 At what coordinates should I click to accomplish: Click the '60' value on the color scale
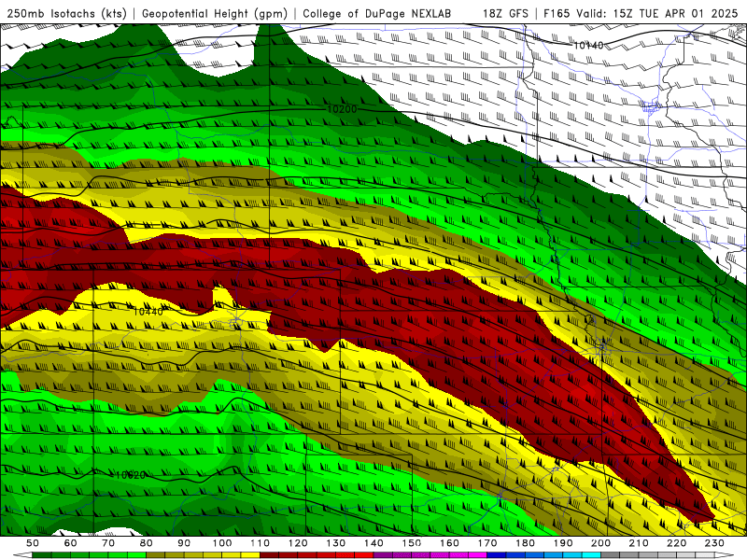click(71, 543)
